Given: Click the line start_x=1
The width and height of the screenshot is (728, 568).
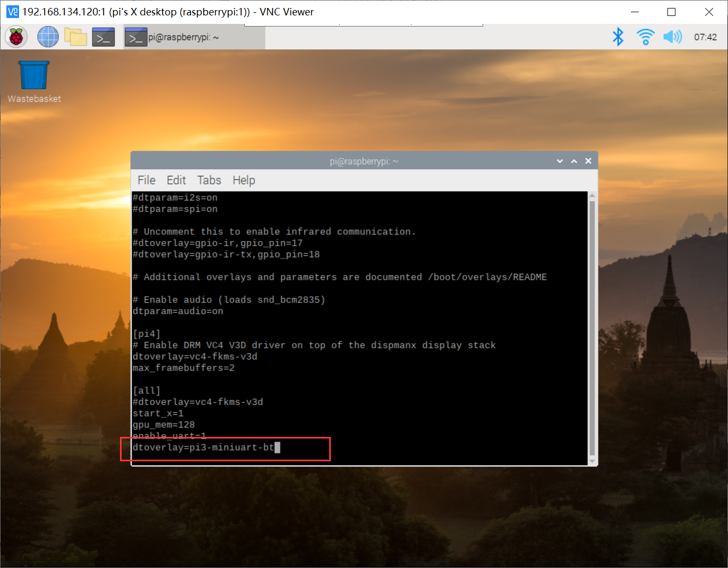Looking at the screenshot, I should pos(158,414).
